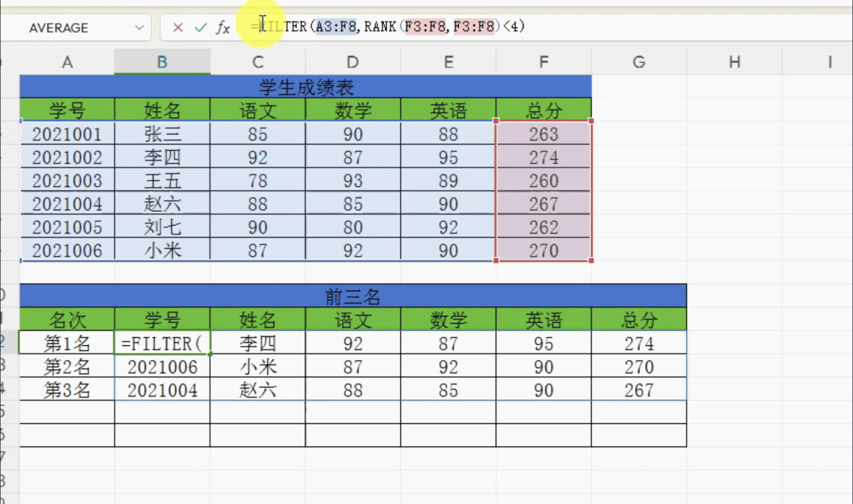Click the 姓名 header in upper table

click(162, 110)
